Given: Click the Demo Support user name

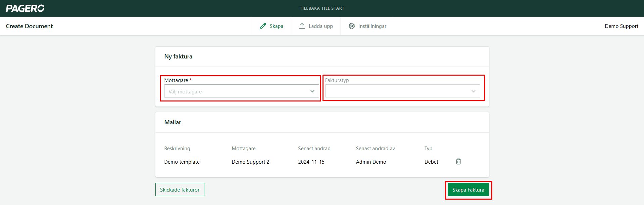Looking at the screenshot, I should click(622, 26).
